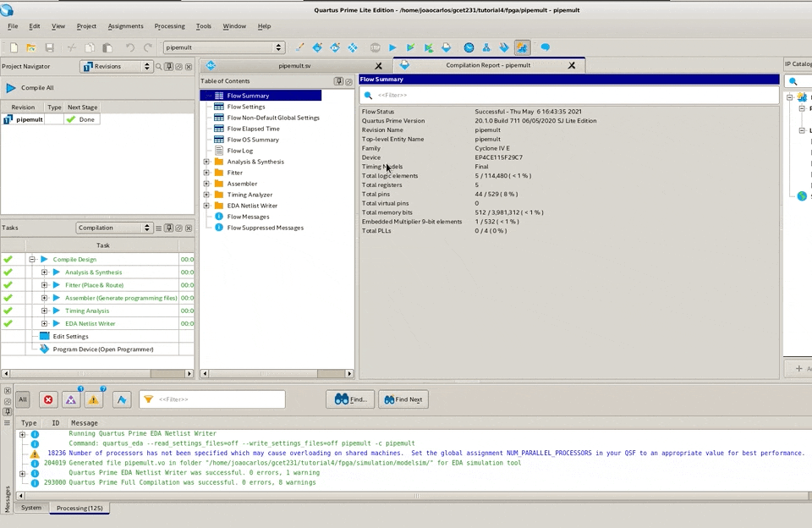The image size is (812, 528).
Task: Toggle the critical warning messages filter
Action: coord(71,399)
